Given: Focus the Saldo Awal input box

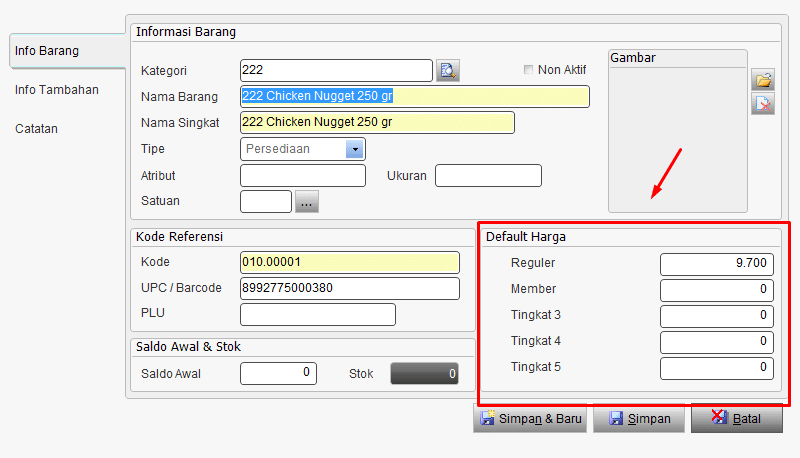Looking at the screenshot, I should click(278, 374).
